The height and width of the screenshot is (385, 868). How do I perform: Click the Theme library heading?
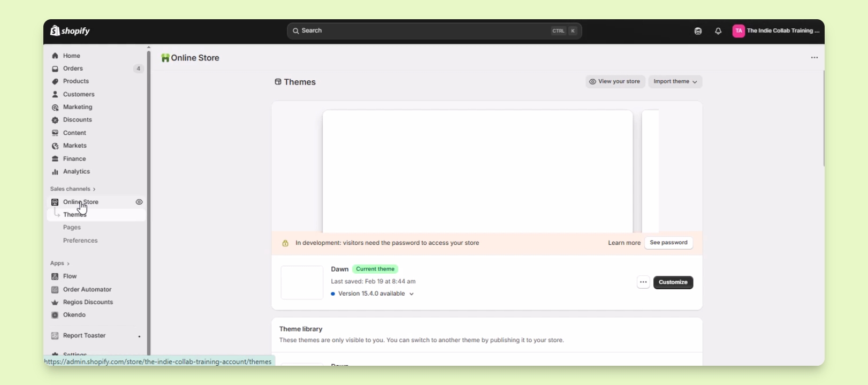(x=301, y=329)
